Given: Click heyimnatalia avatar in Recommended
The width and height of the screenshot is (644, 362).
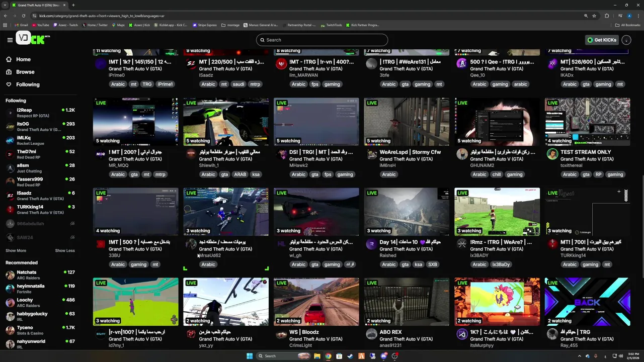Looking at the screenshot, I should 10,289.
